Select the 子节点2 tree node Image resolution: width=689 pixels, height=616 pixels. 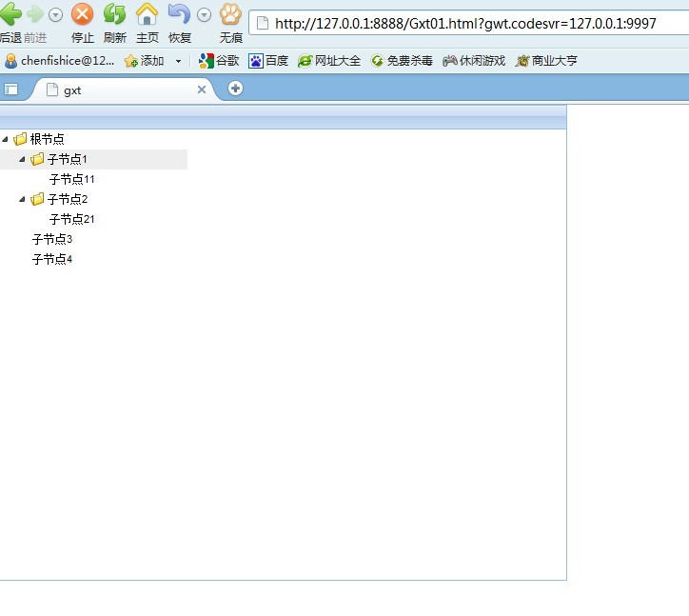pos(68,199)
